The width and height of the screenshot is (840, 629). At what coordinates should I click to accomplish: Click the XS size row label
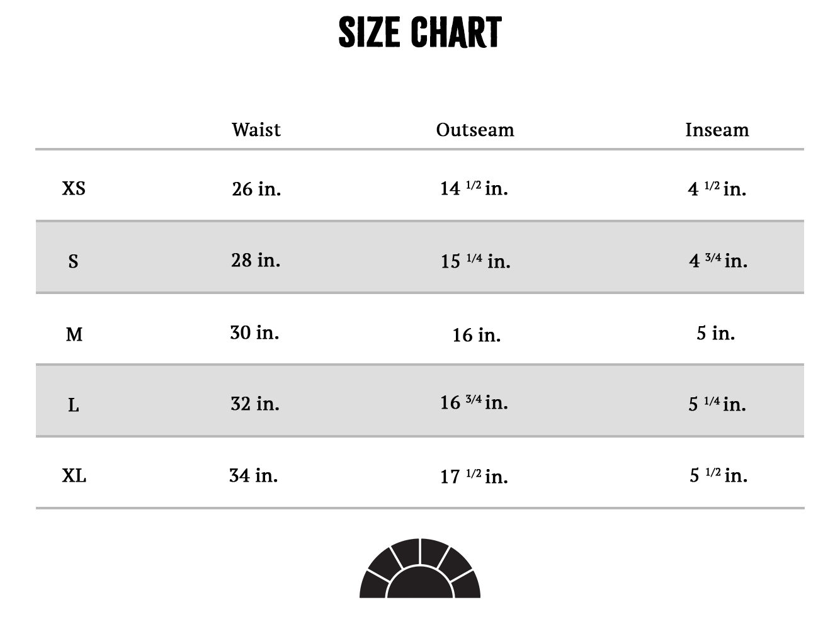tap(74, 188)
